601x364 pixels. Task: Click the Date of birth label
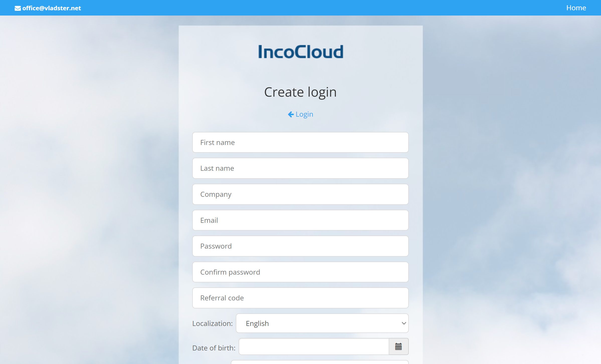tap(214, 348)
